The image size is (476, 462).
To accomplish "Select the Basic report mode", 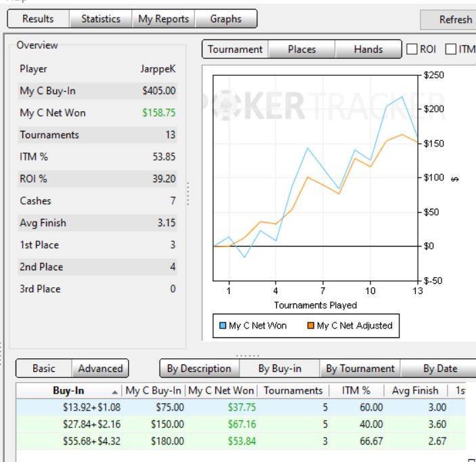I will click(x=44, y=369).
